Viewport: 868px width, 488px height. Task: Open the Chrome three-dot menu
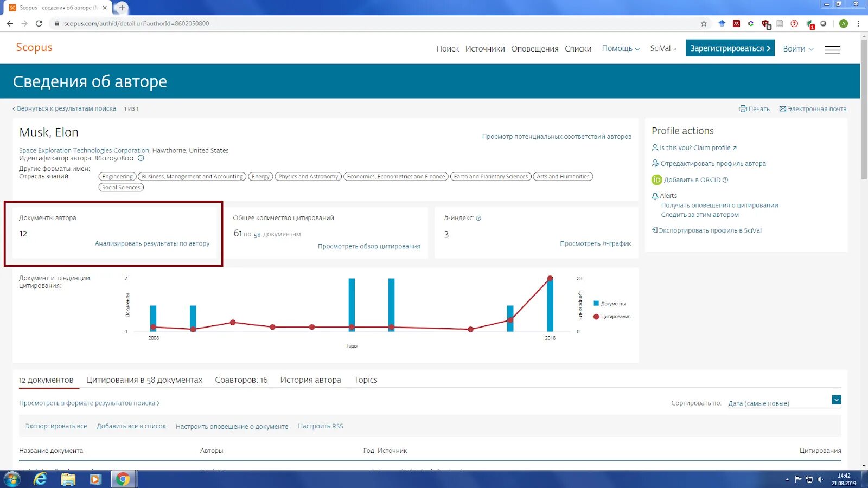click(858, 23)
